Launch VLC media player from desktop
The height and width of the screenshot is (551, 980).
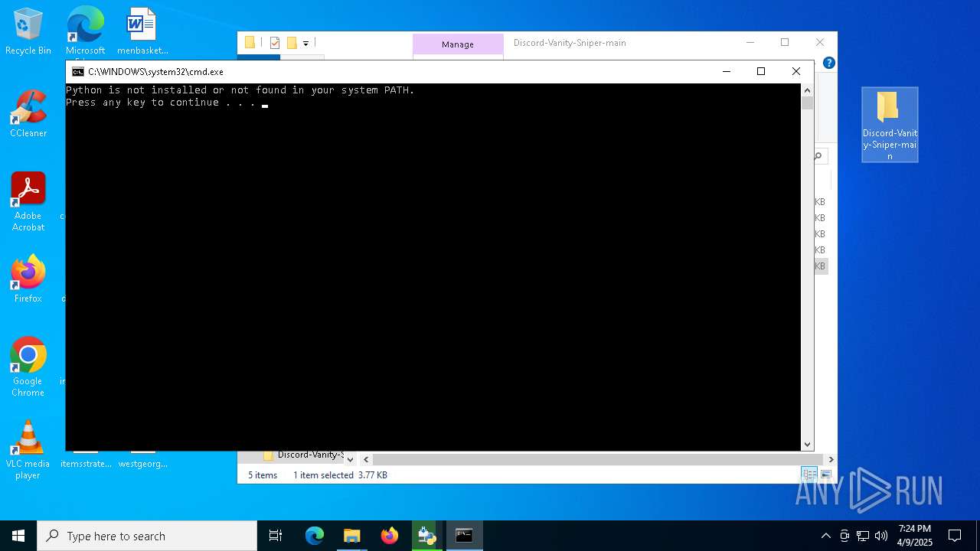pyautogui.click(x=28, y=450)
